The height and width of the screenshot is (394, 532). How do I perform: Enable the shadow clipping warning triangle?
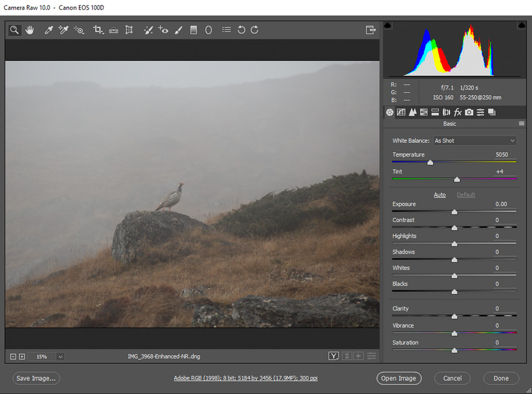point(389,25)
